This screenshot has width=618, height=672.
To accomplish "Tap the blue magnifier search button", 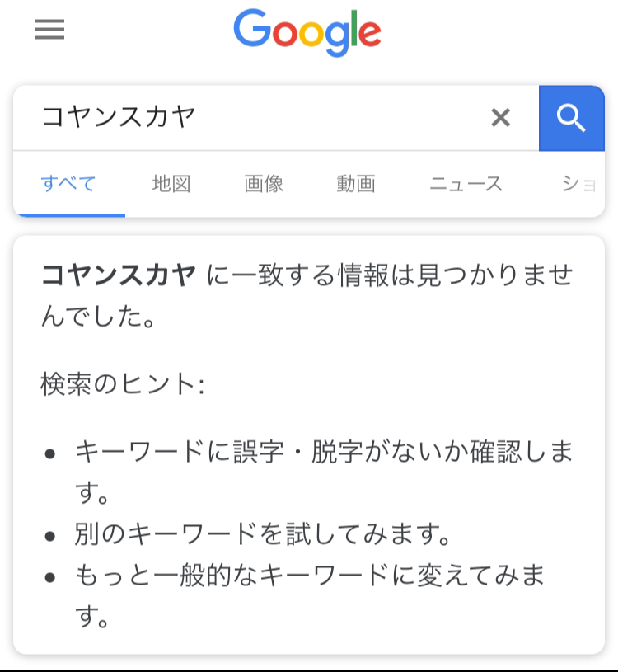I will point(571,118).
